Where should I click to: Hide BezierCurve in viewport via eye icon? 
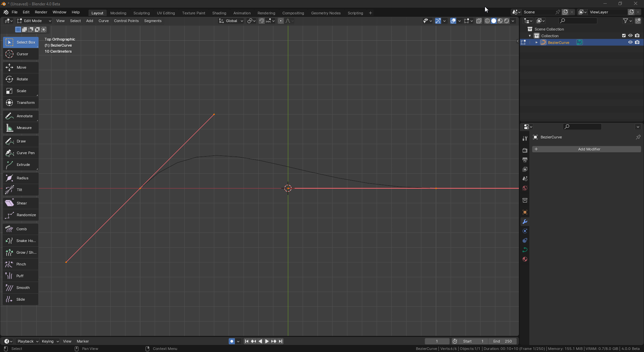point(630,42)
